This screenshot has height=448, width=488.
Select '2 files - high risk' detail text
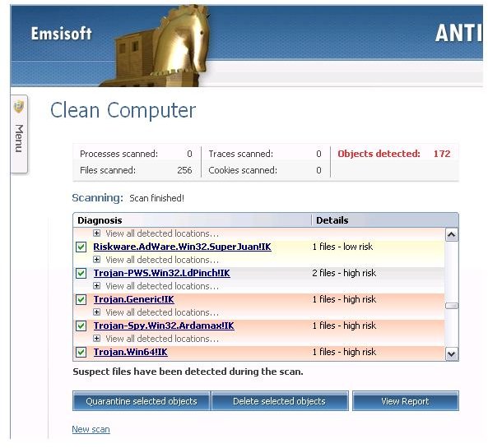(x=344, y=273)
